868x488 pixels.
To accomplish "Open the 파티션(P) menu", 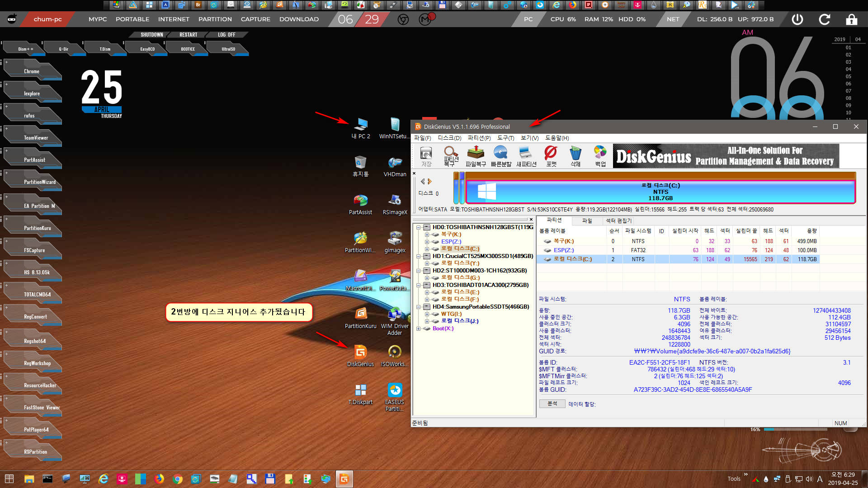I will (x=479, y=138).
